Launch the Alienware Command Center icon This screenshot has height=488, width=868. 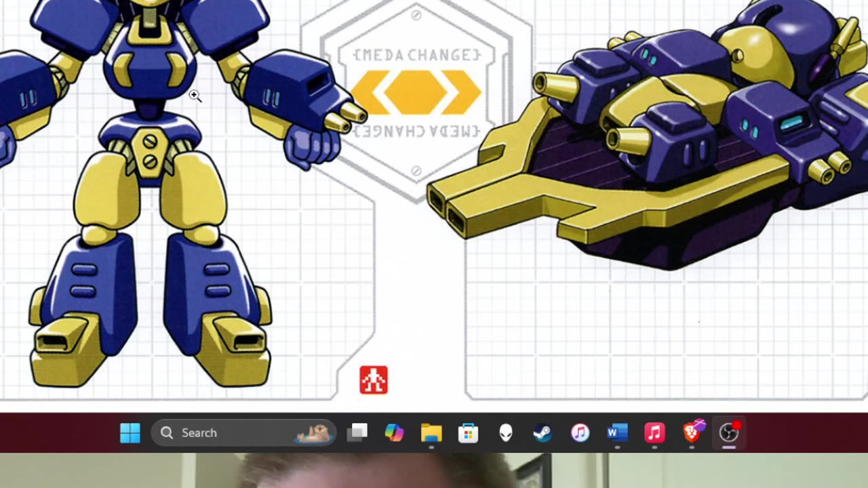pyautogui.click(x=506, y=432)
